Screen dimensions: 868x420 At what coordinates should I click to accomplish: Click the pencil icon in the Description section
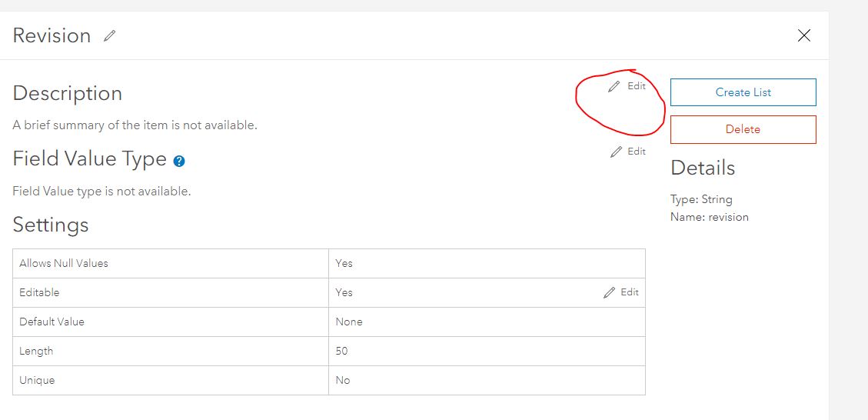click(x=614, y=87)
